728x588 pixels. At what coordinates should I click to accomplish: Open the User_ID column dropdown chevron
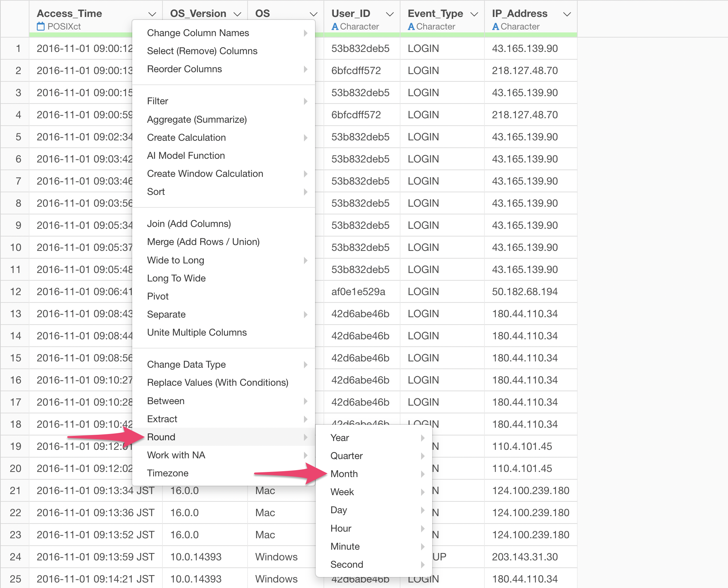[390, 14]
